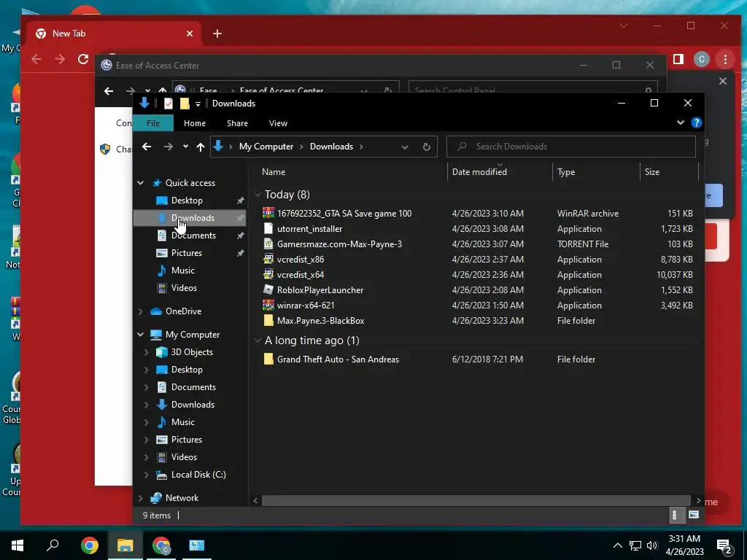Click the vcredist_x64 installer icon

tap(268, 274)
